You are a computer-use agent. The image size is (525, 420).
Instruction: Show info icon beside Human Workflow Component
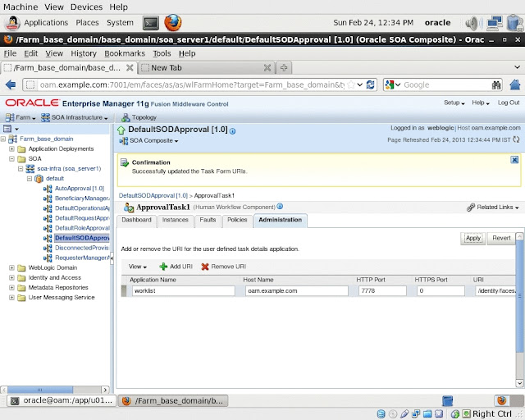[x=280, y=207]
